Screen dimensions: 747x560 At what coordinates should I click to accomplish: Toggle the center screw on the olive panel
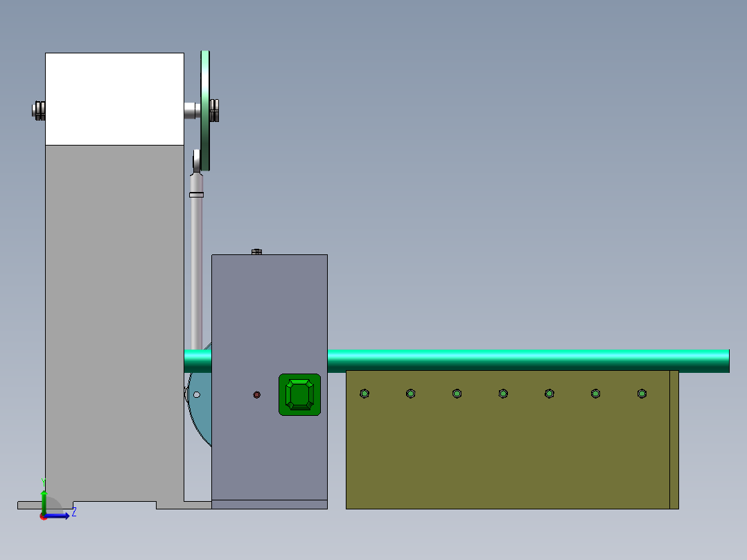502,393
